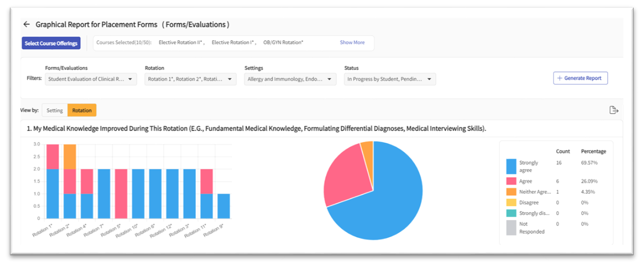Screen dimensions: 644x264
Task: Open the Settings filter dropdown
Action: [x=290, y=80]
